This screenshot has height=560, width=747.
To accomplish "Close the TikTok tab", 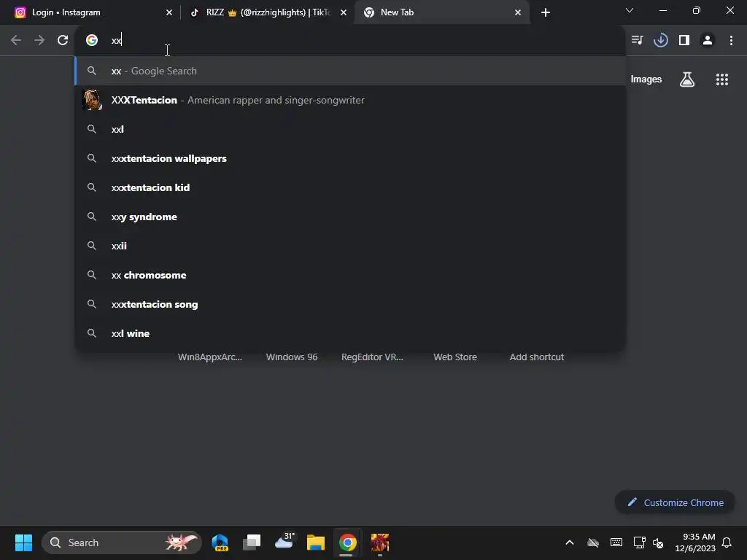I will pyautogui.click(x=344, y=12).
